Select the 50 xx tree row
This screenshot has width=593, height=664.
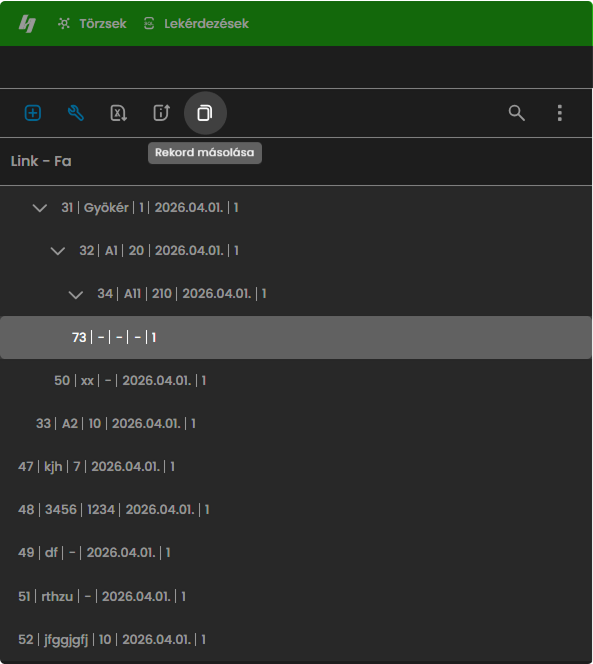(x=296, y=381)
